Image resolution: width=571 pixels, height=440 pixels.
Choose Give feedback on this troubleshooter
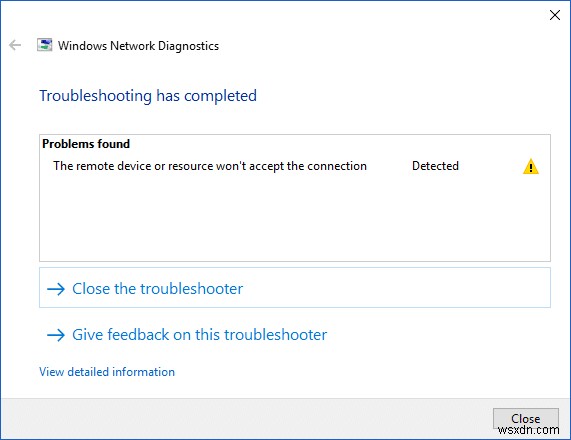187,335
